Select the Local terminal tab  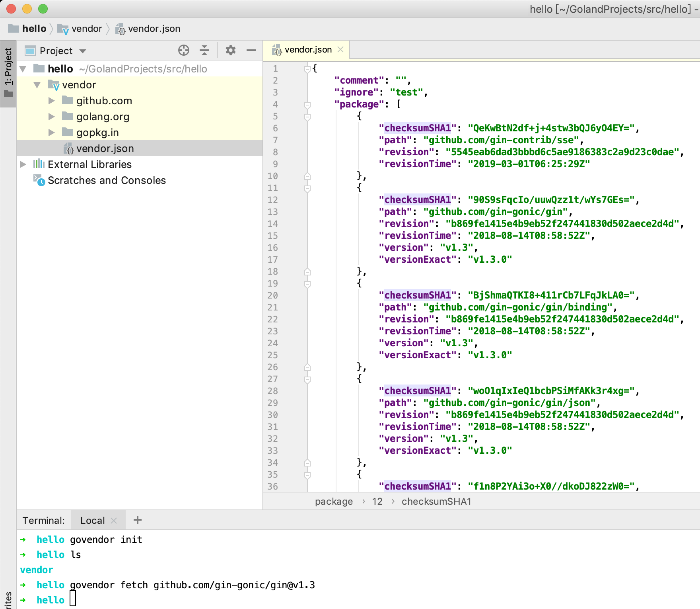pyautogui.click(x=98, y=520)
